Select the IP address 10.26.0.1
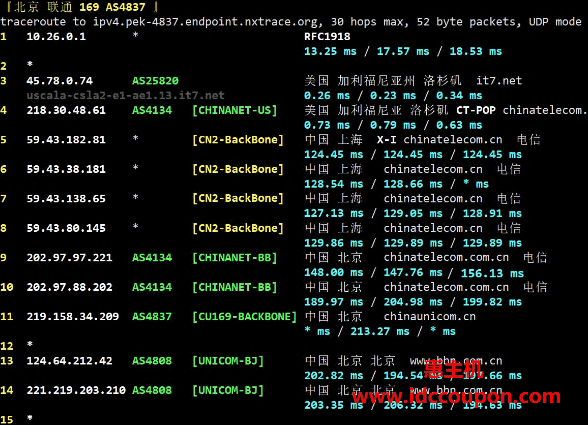The image size is (588, 425). pyautogui.click(x=56, y=36)
